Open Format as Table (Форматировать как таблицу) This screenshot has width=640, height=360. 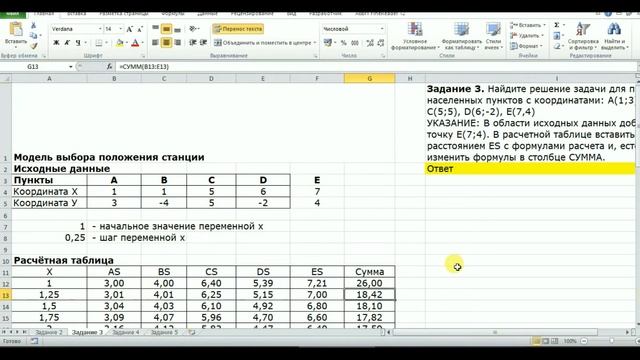[461, 36]
